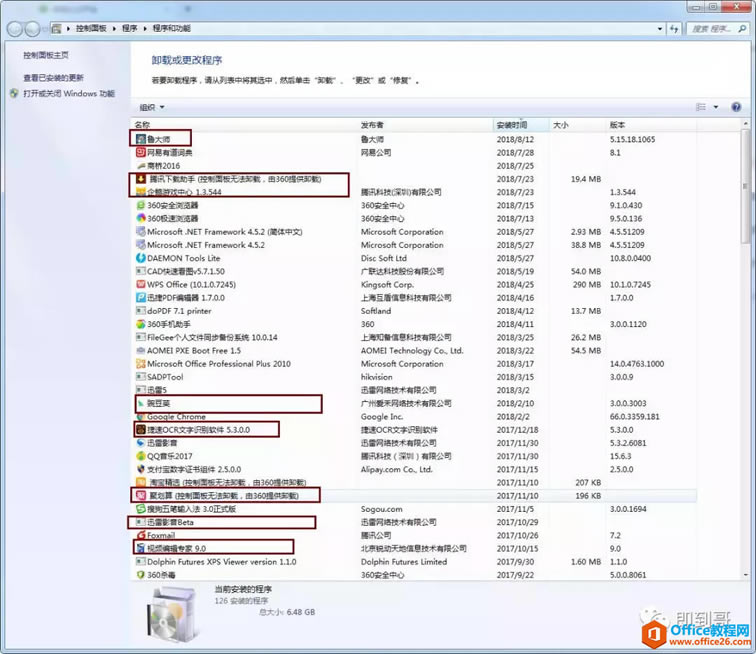Viewport: 756px width, 654px height.
Task: Click the 视频编辑专家 9.0 icon
Action: (x=140, y=548)
